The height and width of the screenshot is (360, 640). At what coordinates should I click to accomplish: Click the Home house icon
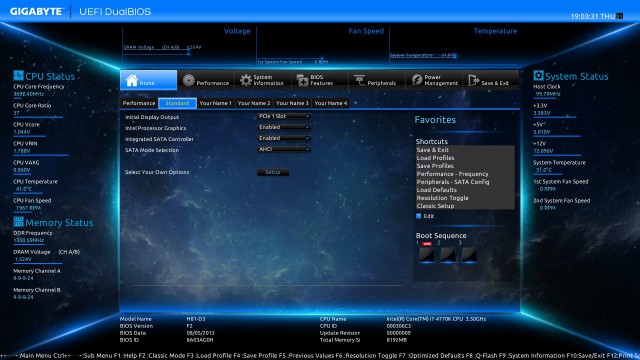click(131, 80)
